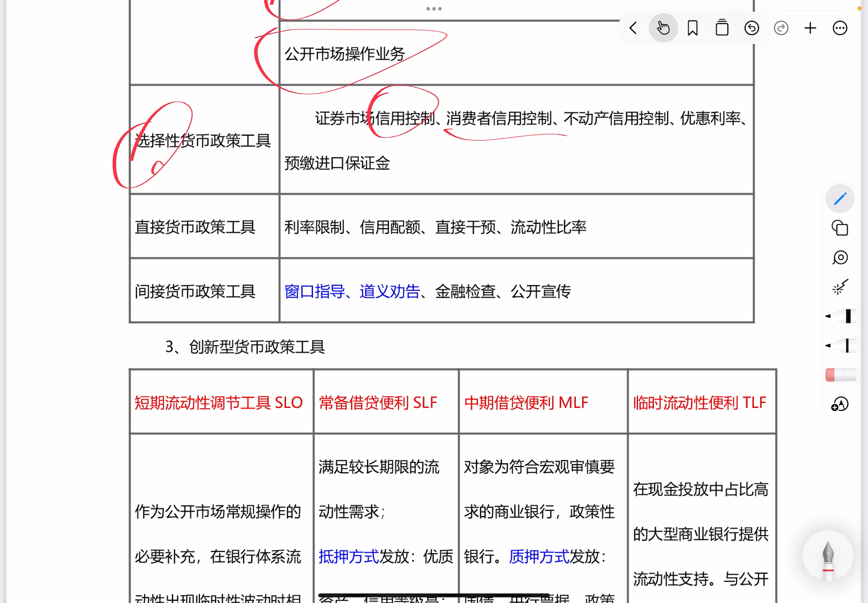Click the section title 3、创新型货币政策工具

tap(245, 347)
